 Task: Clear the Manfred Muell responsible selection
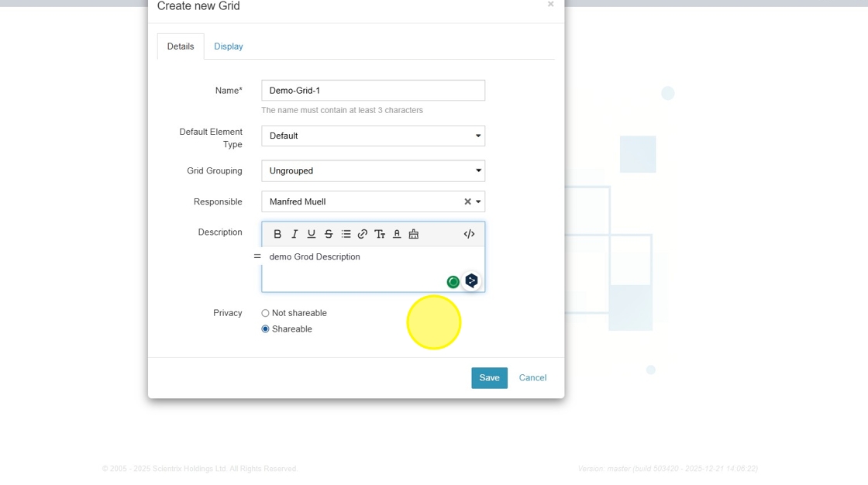pos(467,201)
